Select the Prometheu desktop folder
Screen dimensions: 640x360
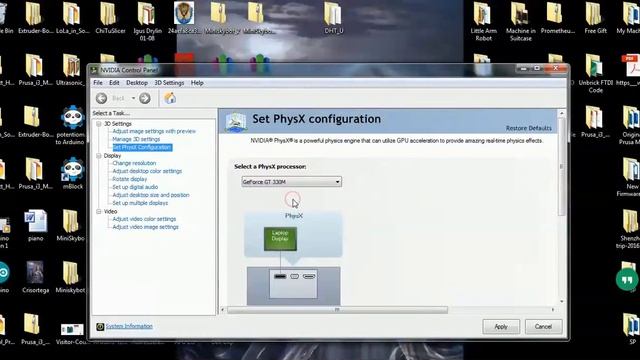[x=558, y=18]
